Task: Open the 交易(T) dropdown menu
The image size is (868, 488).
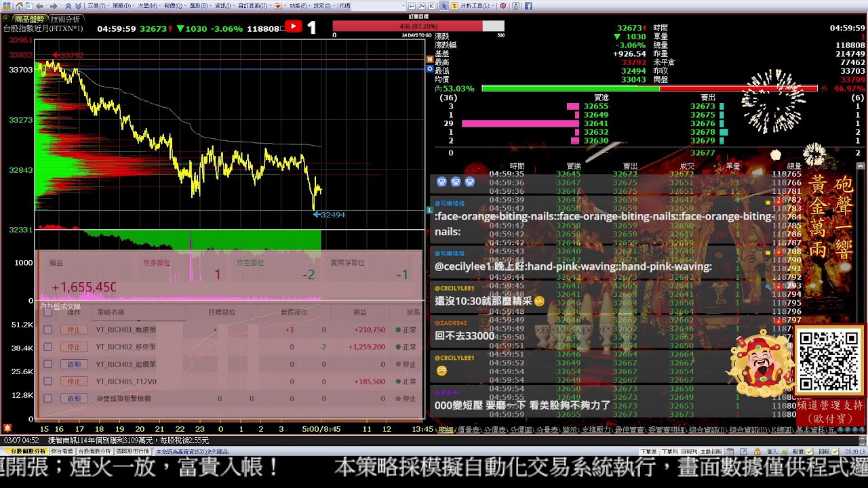Action: pos(98,5)
